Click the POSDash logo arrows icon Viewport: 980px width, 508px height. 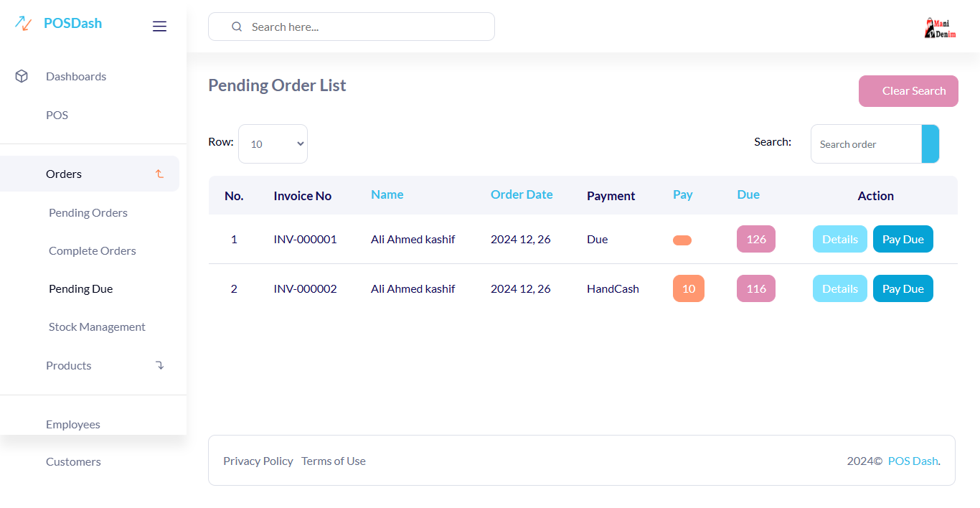(23, 24)
